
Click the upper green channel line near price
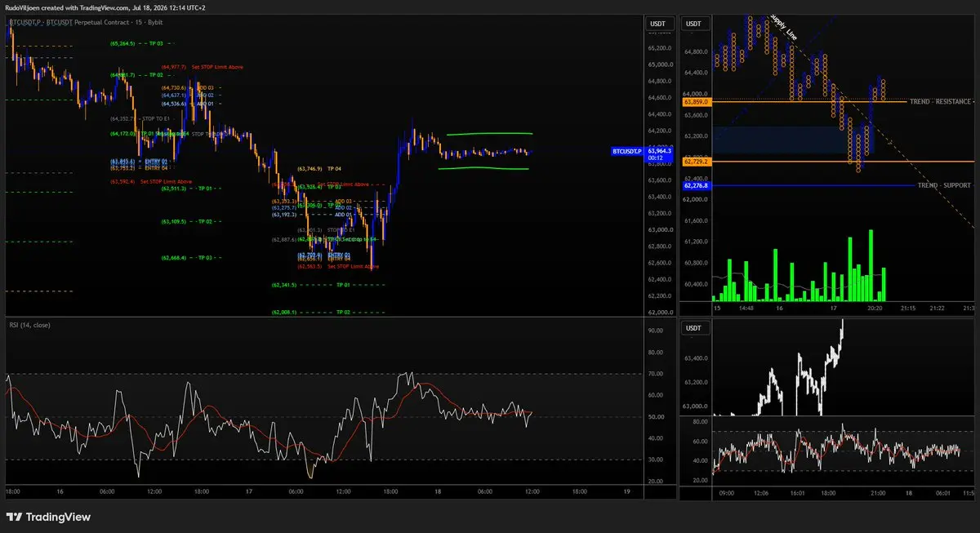tap(488, 134)
